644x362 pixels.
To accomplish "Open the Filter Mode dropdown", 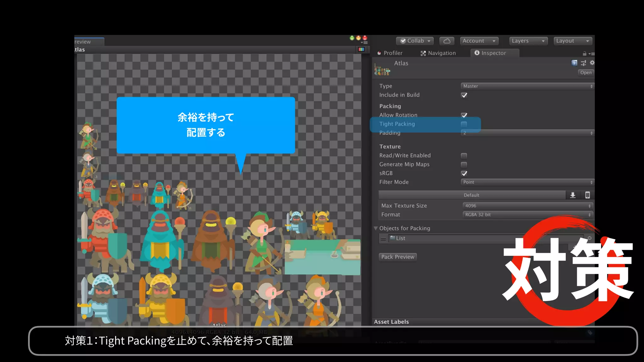I will (527, 182).
